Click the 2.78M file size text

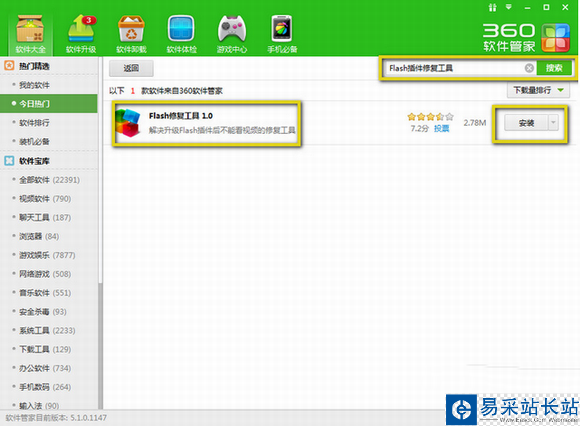tap(475, 123)
